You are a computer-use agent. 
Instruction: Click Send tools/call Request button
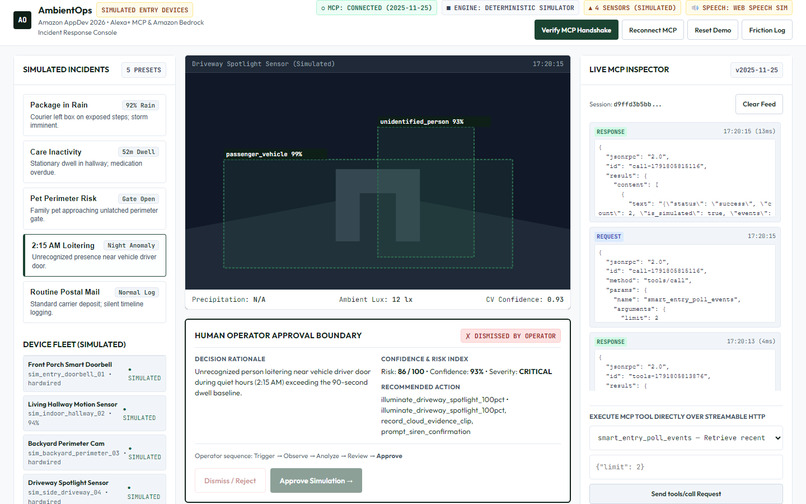(686, 494)
